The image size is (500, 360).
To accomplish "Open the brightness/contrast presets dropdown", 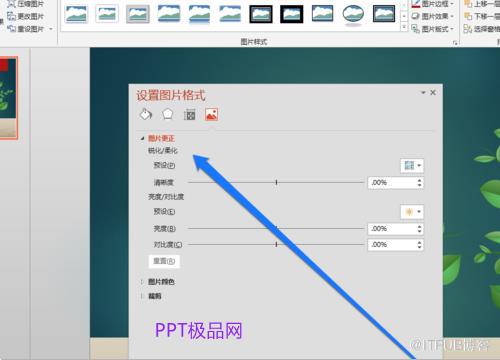I will tap(412, 212).
